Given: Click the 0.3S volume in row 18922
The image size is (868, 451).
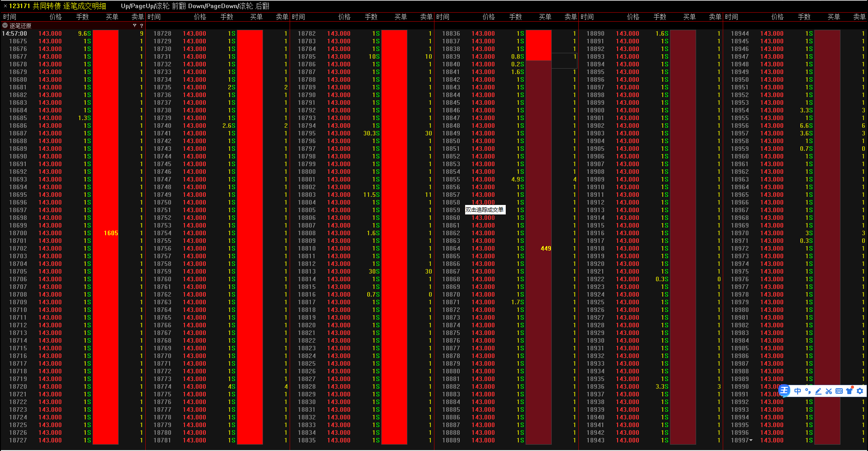Looking at the screenshot, I should (x=662, y=279).
